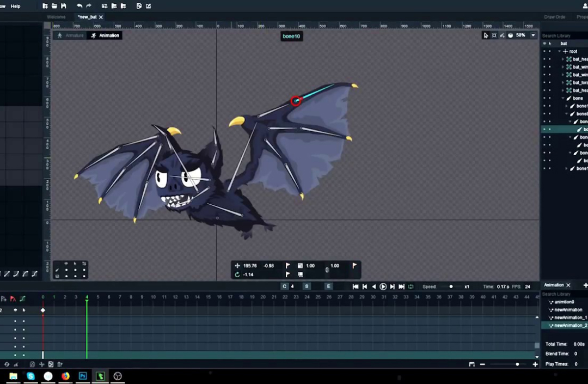Switch to the Welcome tab
Viewport: 588px width, 384px height.
tap(56, 17)
